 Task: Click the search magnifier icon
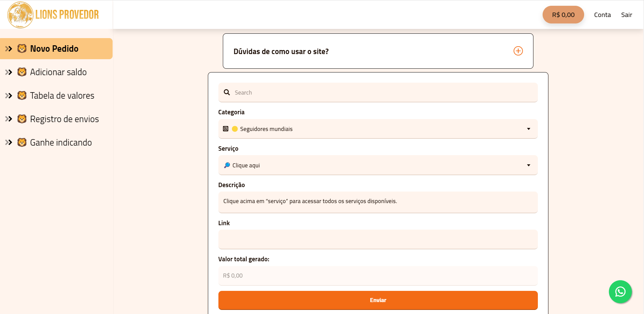[x=227, y=92]
